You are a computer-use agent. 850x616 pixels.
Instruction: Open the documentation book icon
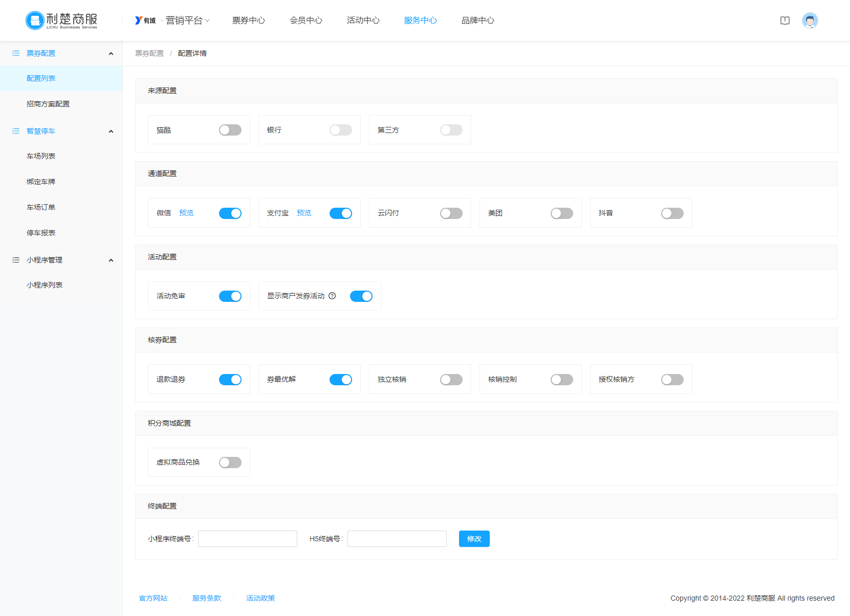coord(785,20)
